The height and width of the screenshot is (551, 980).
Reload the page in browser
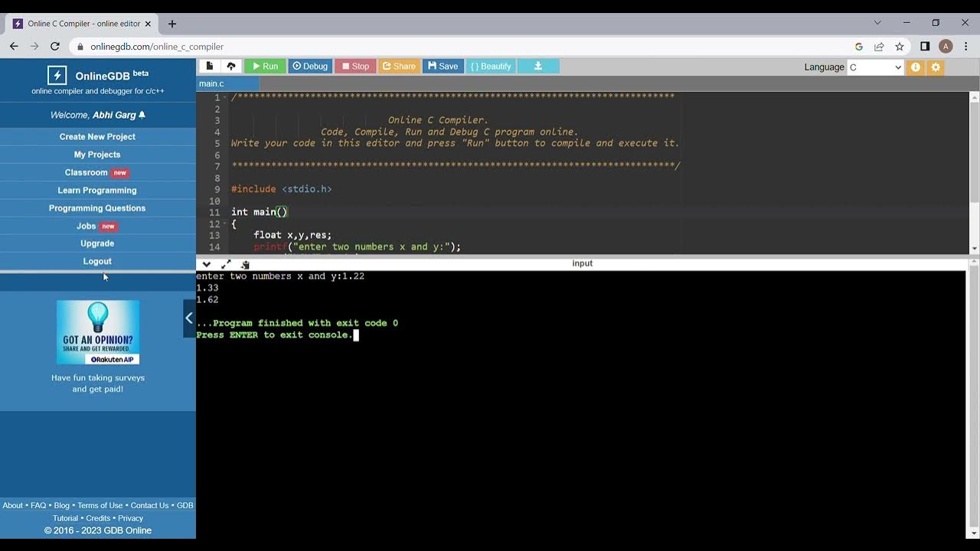(55, 46)
